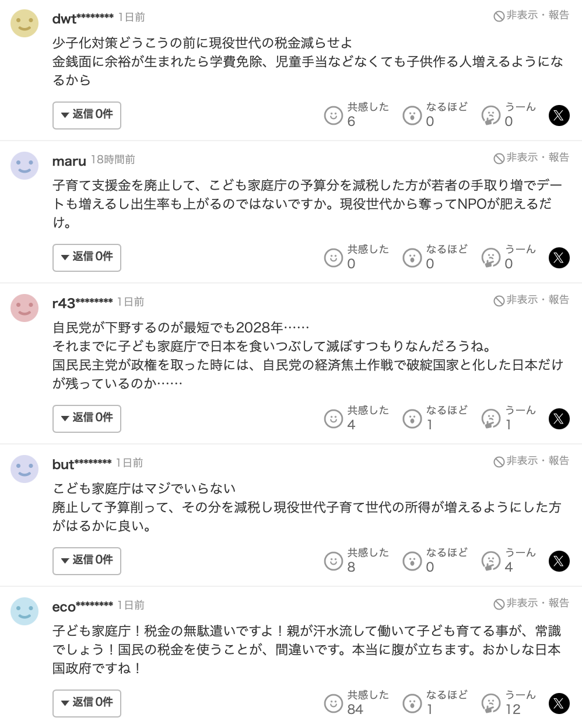This screenshot has height=728, width=582.
Task: Click なるほど face icon on maru's comment
Action: pyautogui.click(x=412, y=258)
